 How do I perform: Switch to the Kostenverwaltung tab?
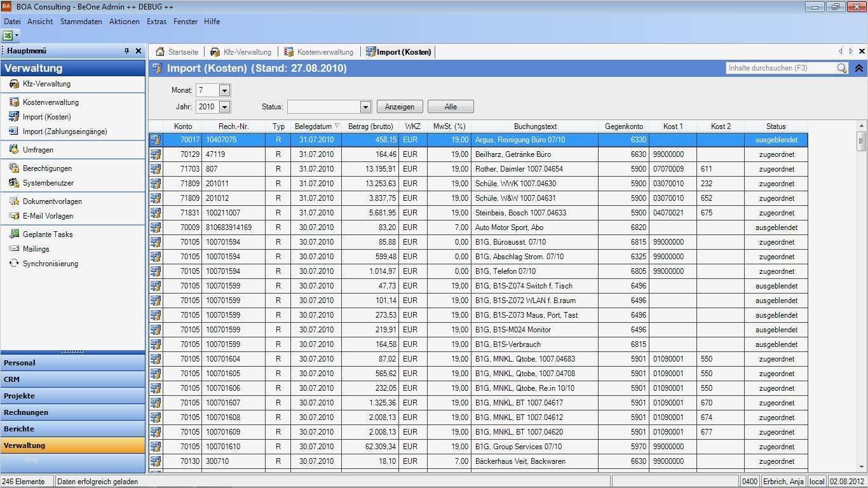pos(325,51)
